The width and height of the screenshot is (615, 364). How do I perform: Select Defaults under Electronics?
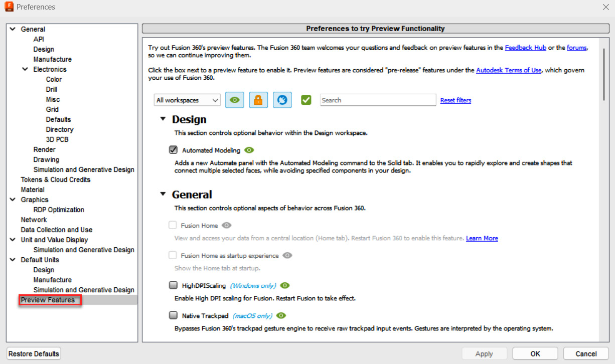point(58,119)
